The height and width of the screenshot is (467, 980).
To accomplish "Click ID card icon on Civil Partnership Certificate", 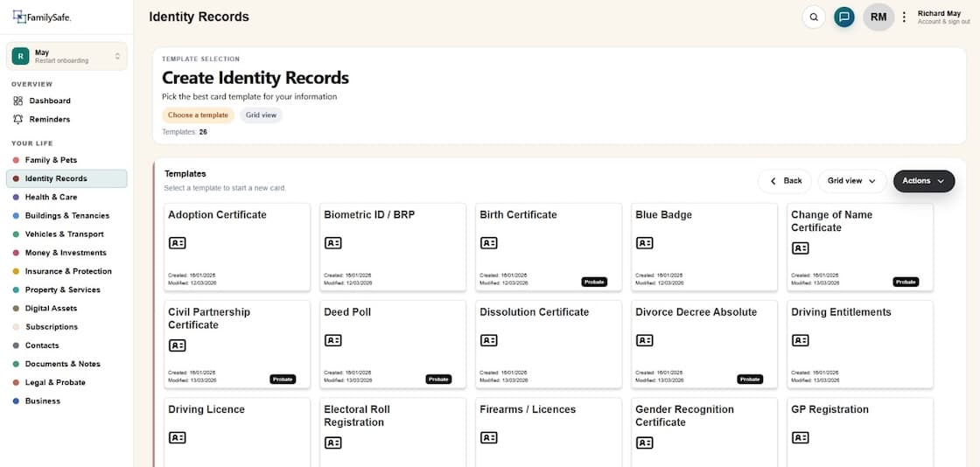I will [x=178, y=345].
